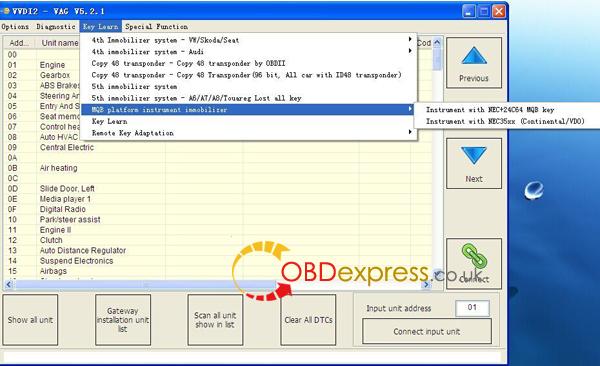Click the Input unit address field
This screenshot has width=600, height=366.
pos(472,308)
